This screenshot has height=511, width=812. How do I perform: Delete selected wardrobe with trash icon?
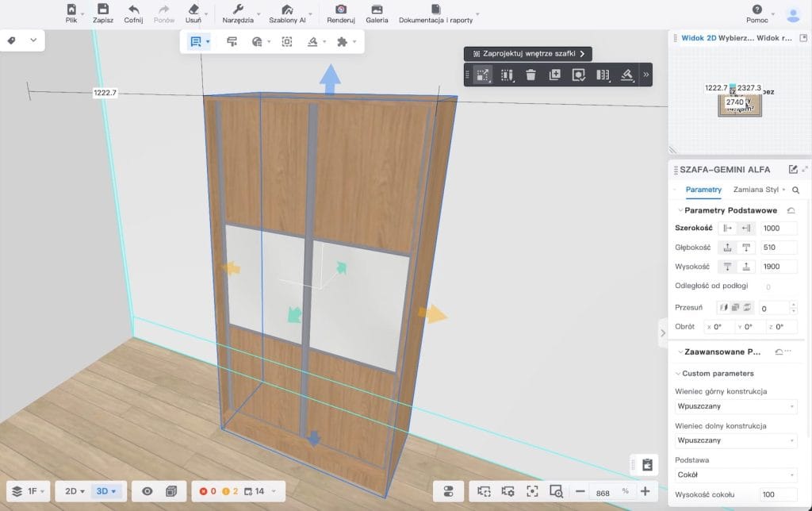pyautogui.click(x=530, y=75)
